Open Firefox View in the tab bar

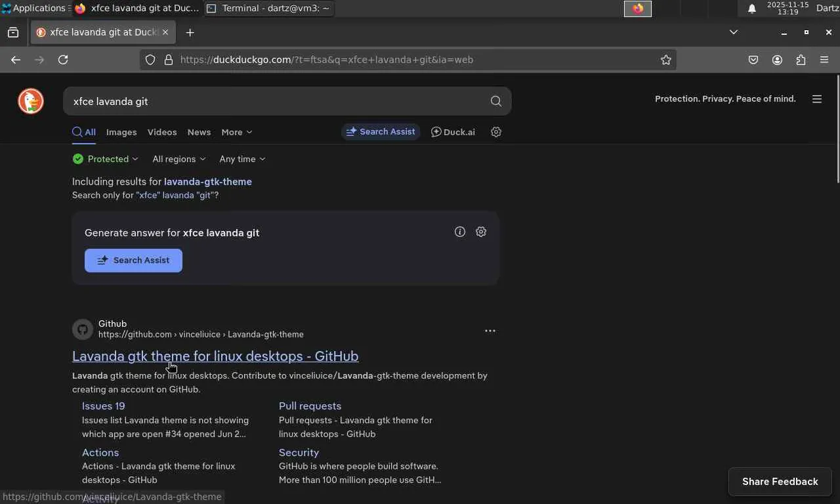(x=13, y=32)
